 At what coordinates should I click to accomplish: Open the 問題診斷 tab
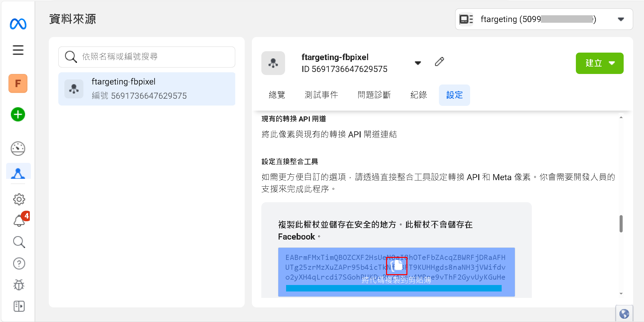[374, 95]
